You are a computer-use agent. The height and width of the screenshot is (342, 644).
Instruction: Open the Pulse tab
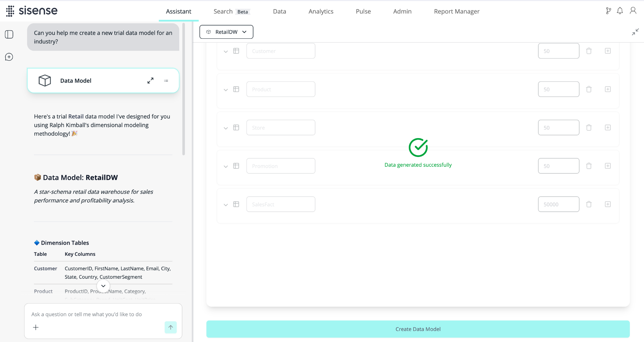[363, 11]
